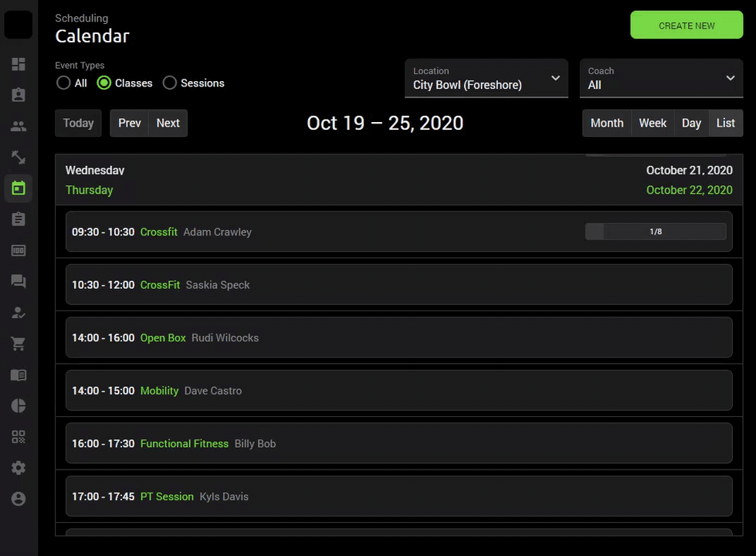This screenshot has height=556, width=756.
Task: Open the dashboard grid icon in sidebar
Action: tap(19, 64)
